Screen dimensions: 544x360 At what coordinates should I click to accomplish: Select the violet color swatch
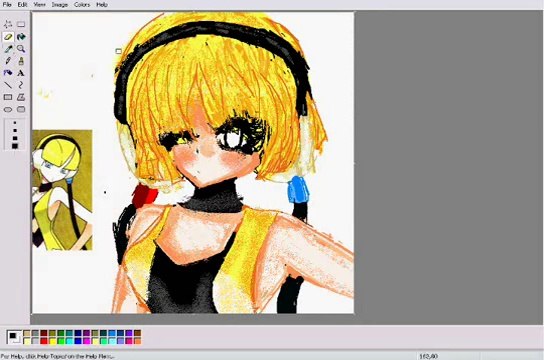(129, 333)
